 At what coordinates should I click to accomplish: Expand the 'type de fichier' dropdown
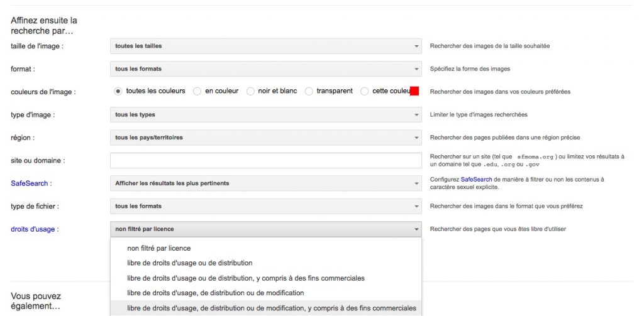265,206
